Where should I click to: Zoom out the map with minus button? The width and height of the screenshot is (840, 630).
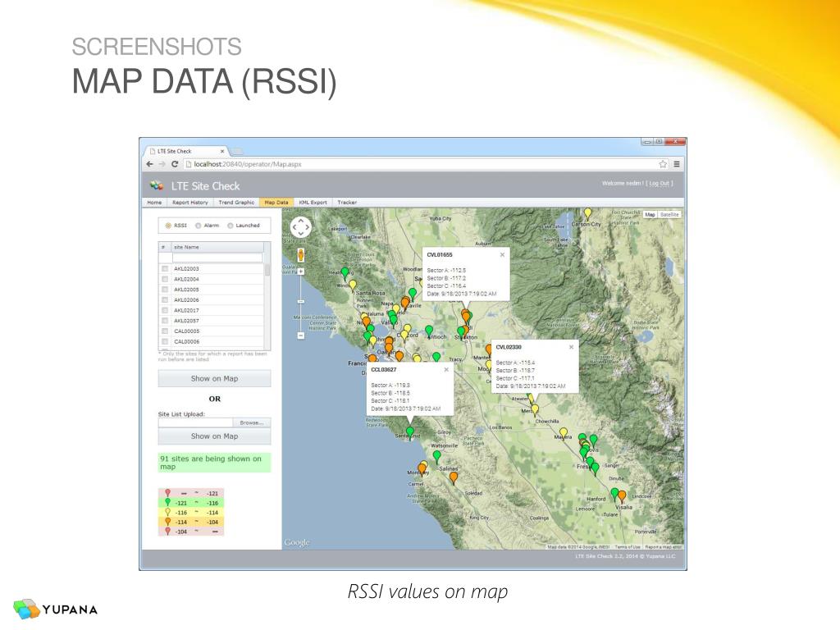301,336
